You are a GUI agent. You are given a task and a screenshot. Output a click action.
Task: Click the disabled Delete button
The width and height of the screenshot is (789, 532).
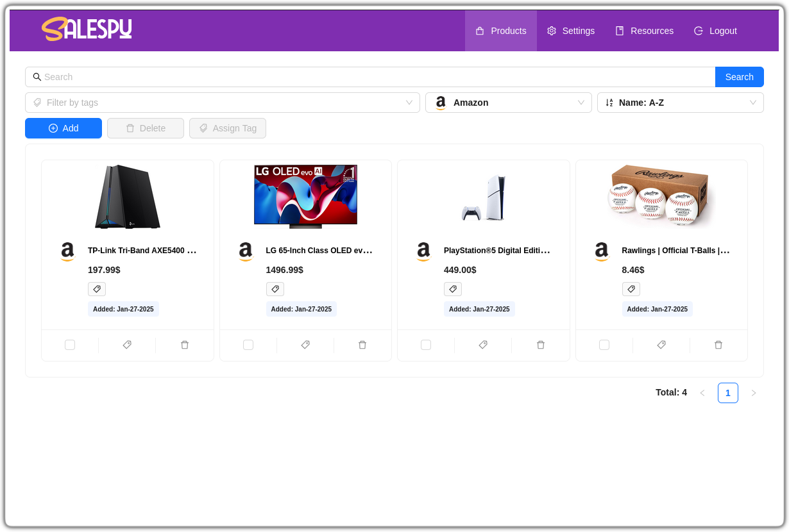(146, 128)
